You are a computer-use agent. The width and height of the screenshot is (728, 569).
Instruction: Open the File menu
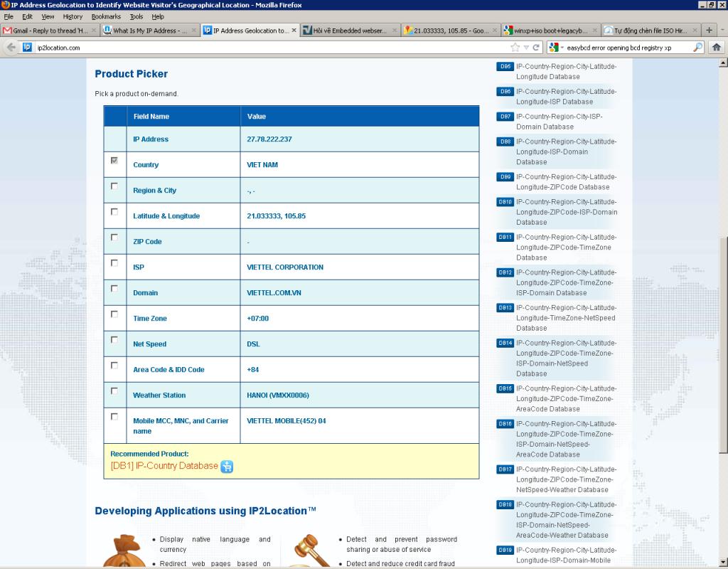pyautogui.click(x=9, y=17)
